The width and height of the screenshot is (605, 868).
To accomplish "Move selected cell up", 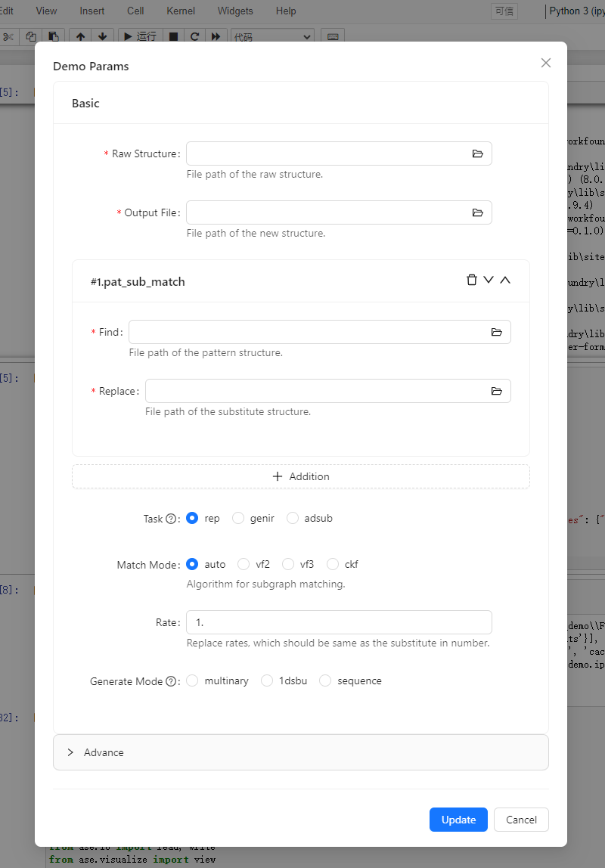I will 79,36.
